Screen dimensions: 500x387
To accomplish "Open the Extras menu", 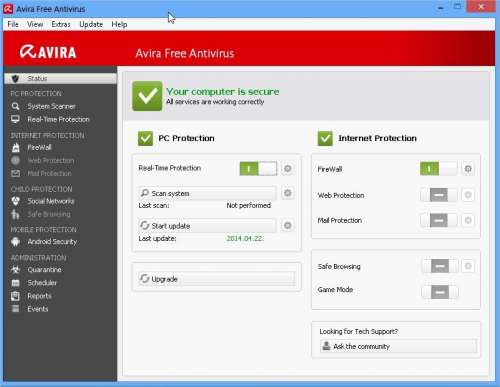I will [x=61, y=24].
